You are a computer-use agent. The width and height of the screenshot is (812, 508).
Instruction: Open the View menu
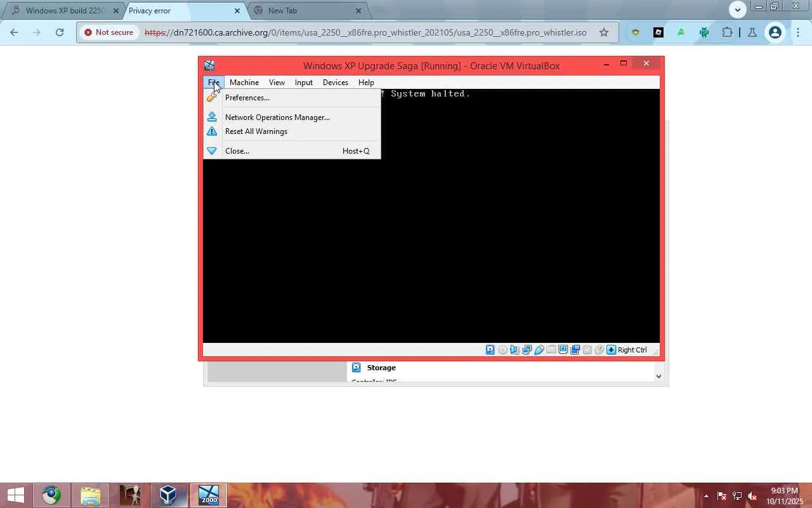click(277, 83)
